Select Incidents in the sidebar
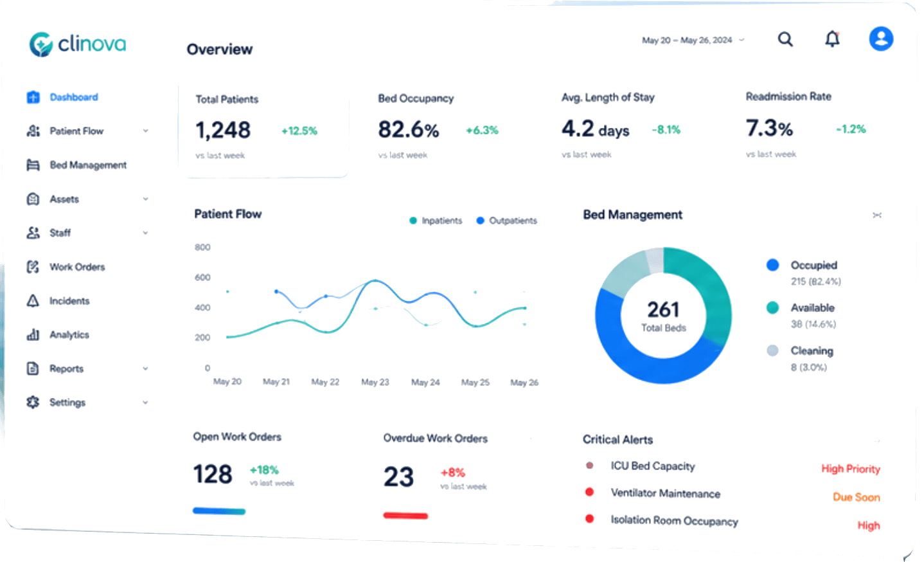 coord(69,301)
